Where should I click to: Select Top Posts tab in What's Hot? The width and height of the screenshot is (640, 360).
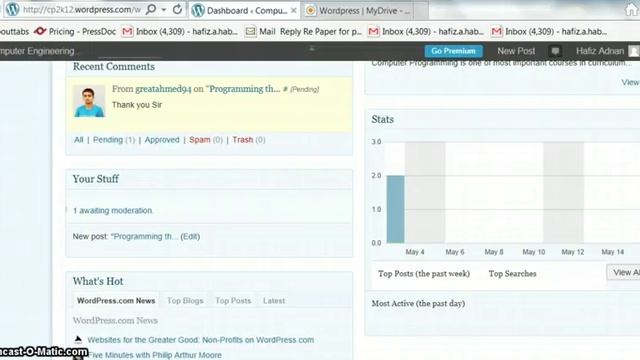(x=233, y=301)
